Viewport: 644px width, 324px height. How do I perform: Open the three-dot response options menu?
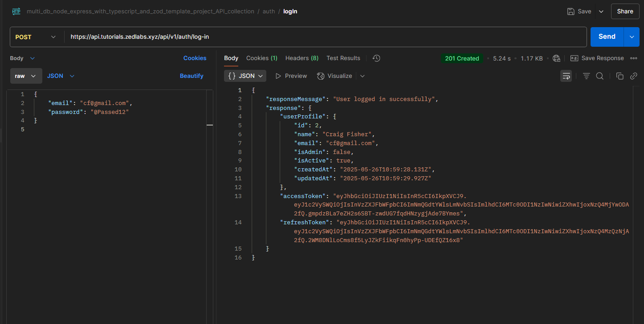coord(633,58)
